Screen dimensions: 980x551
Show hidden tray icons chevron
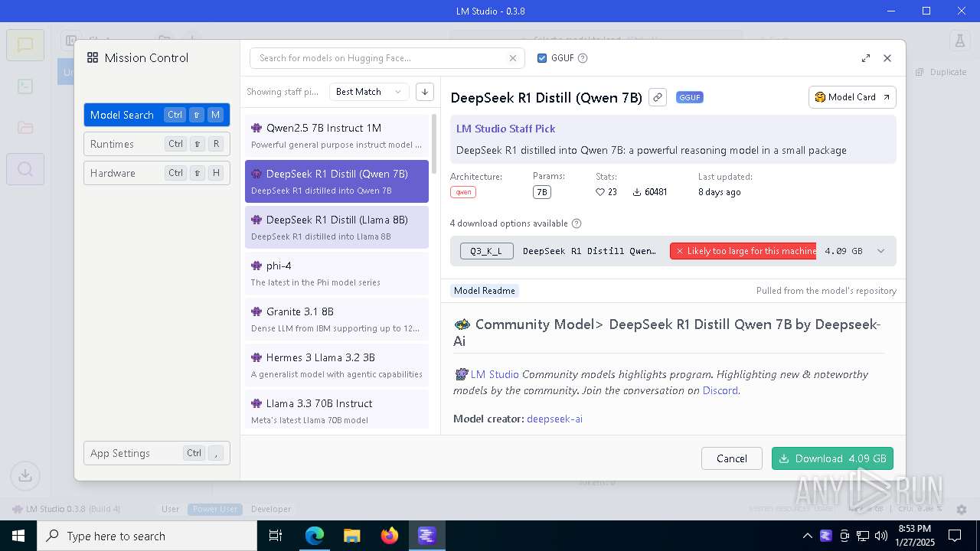coord(808,536)
